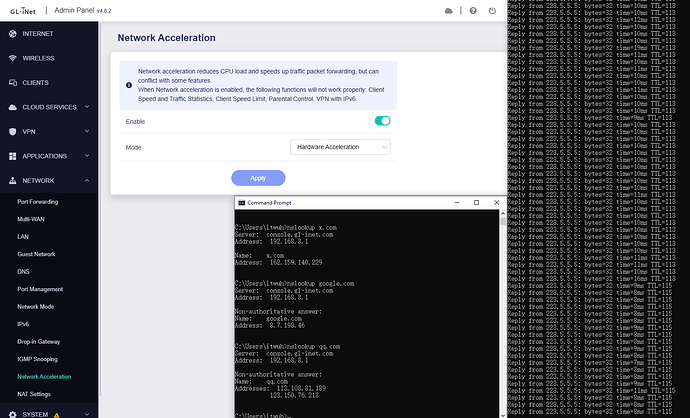The width and height of the screenshot is (690, 418).
Task: Open the Multi-WAN settings link
Action: (x=32, y=219)
